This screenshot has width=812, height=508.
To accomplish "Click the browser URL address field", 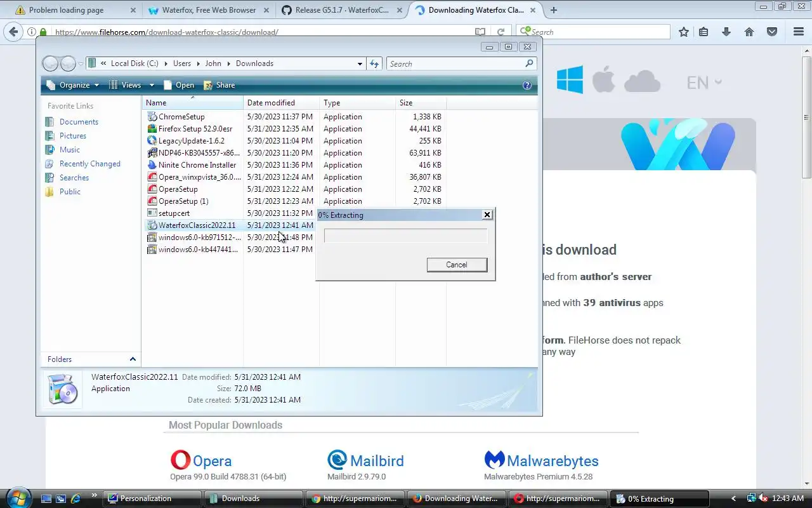I will [x=263, y=32].
